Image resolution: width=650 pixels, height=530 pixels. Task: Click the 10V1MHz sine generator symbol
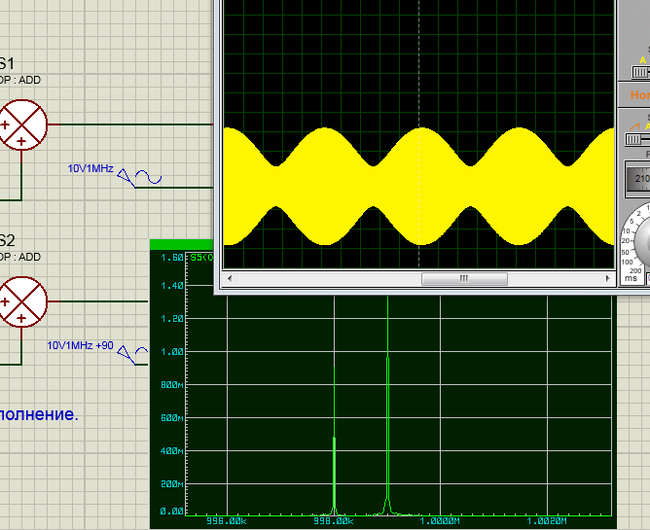pyautogui.click(x=140, y=178)
